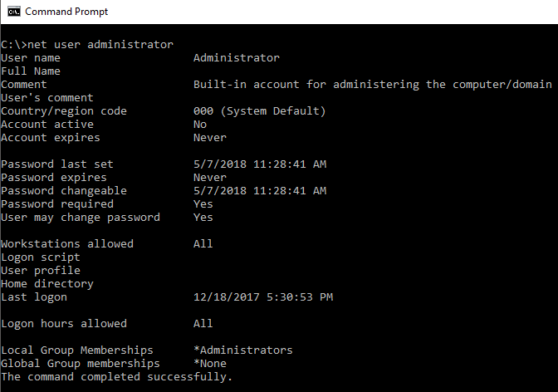Click the Built-in account comment text

point(372,85)
